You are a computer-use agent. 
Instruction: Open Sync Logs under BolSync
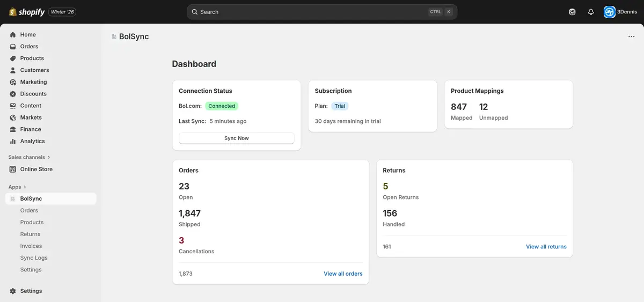pyautogui.click(x=34, y=258)
